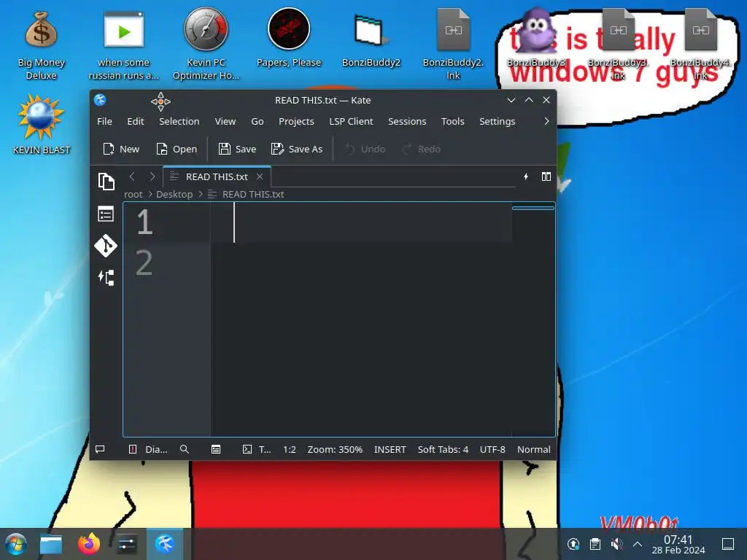Open the Filesystem Browser sidebar icon
The width and height of the screenshot is (747, 560).
[106, 214]
